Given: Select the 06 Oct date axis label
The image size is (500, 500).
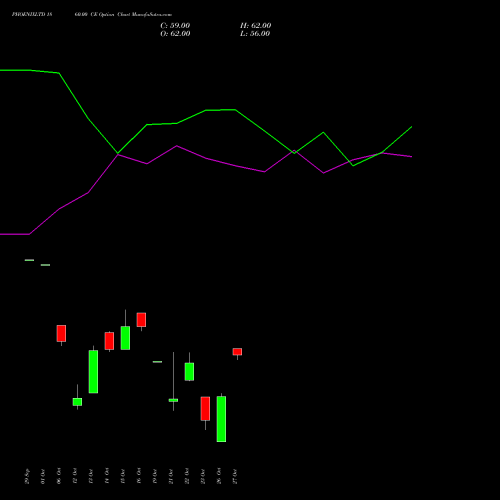Looking at the screenshot, I should pyautogui.click(x=59, y=476).
